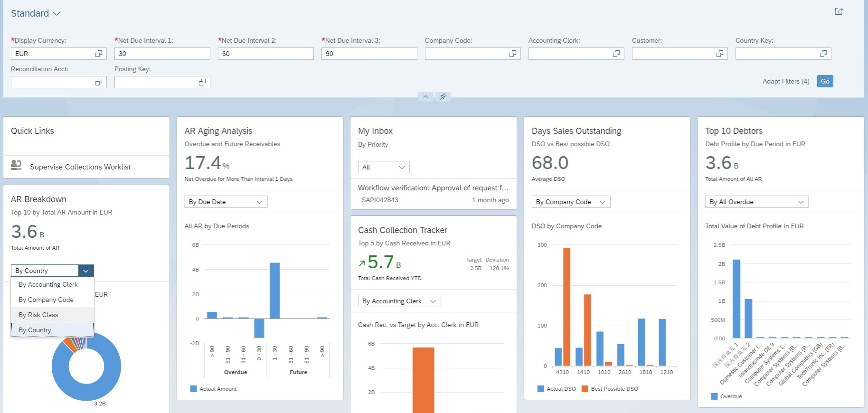Choose By Accounting Clerk in AR Breakdown list

[x=48, y=284]
